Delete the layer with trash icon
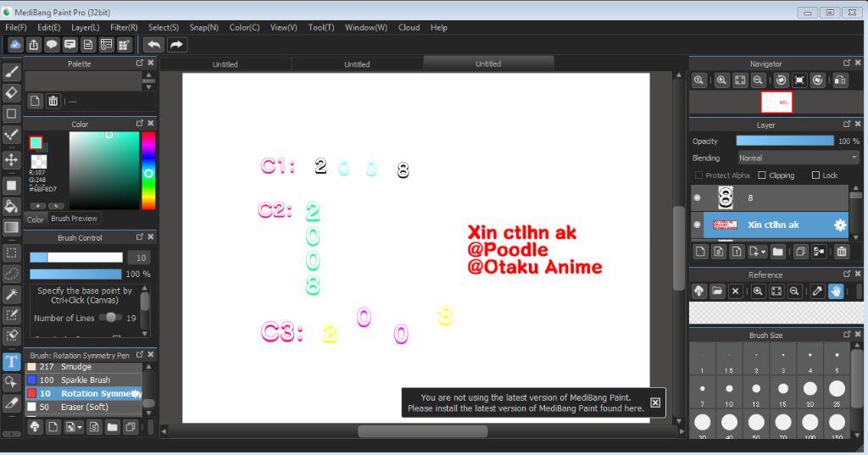This screenshot has width=868, height=455. click(842, 252)
